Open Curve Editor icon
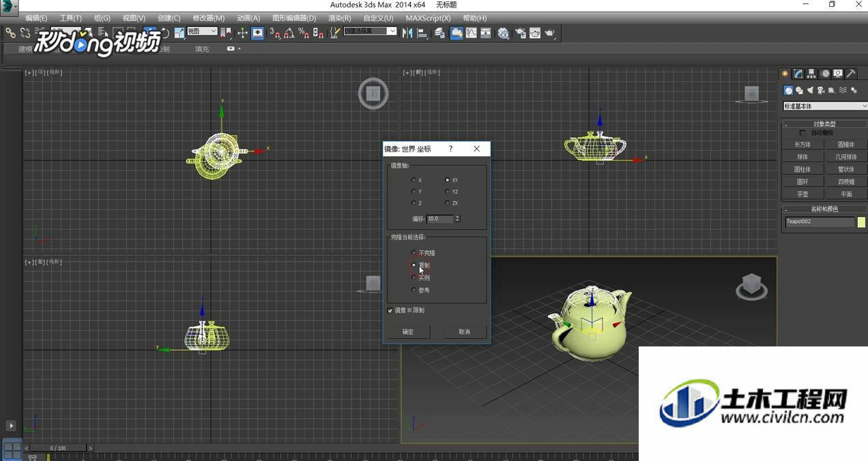868x461 pixels. click(x=471, y=33)
